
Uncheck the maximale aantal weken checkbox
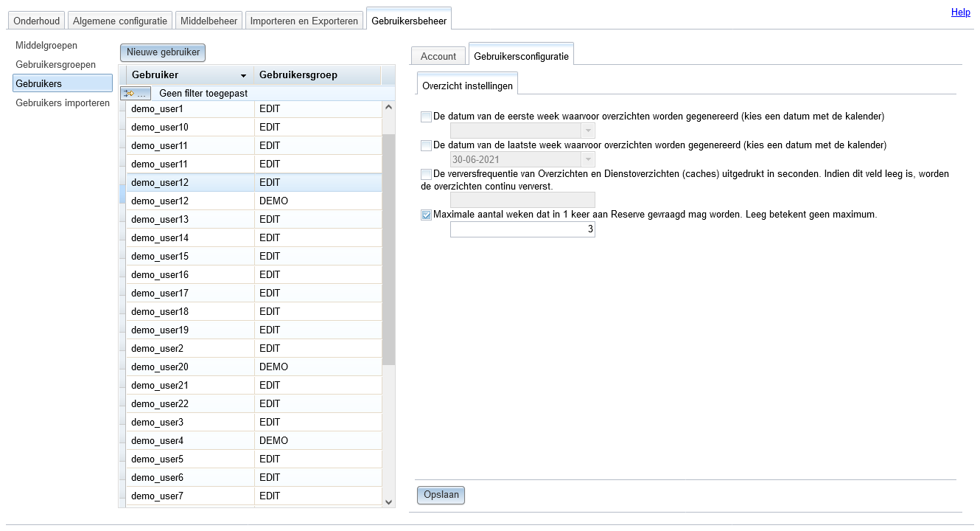(426, 215)
